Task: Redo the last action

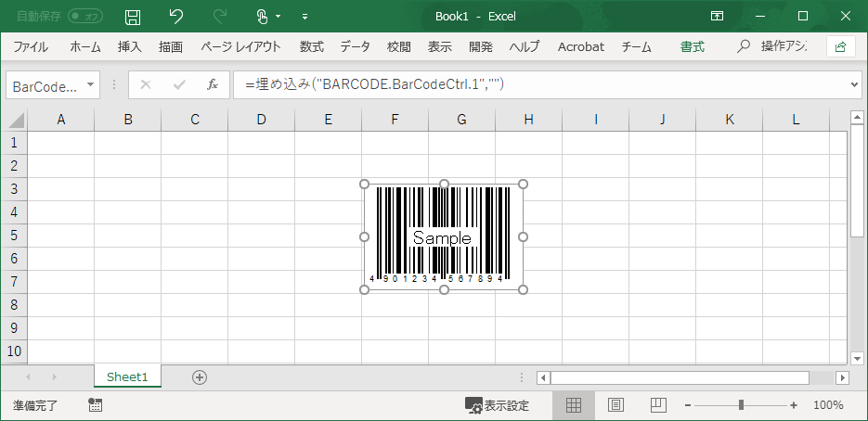Action: click(x=220, y=17)
